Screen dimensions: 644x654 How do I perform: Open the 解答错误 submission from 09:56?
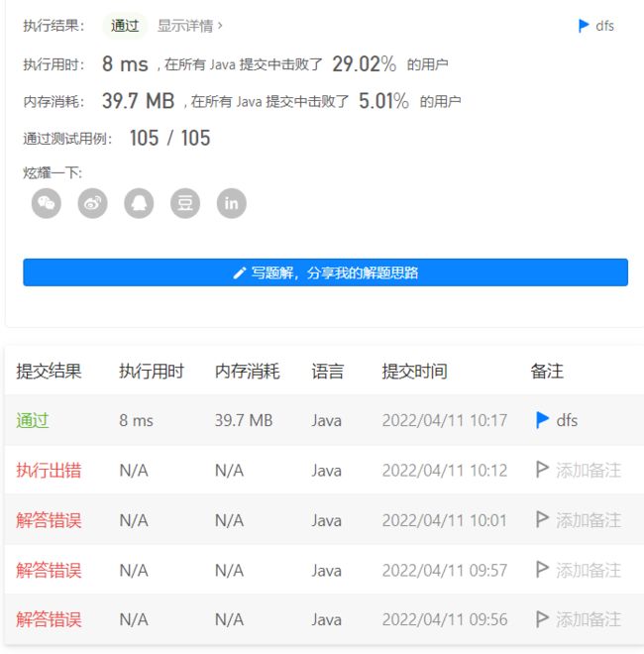[49, 619]
